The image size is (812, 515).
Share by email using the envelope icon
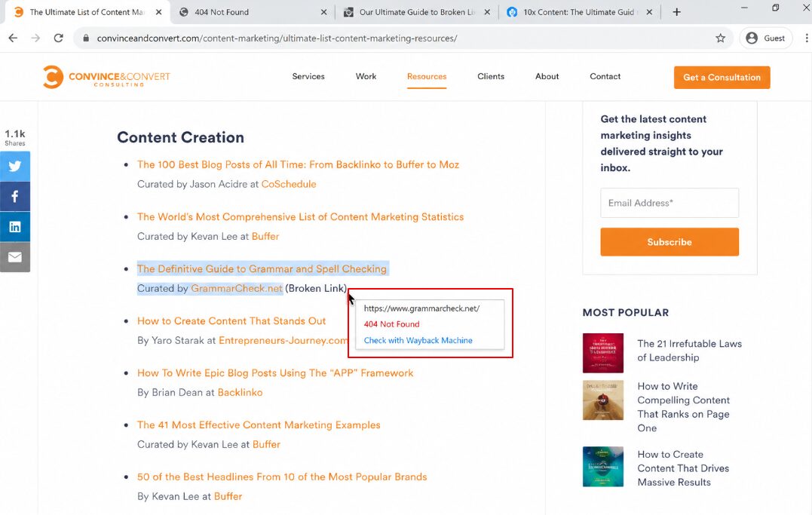(15, 257)
